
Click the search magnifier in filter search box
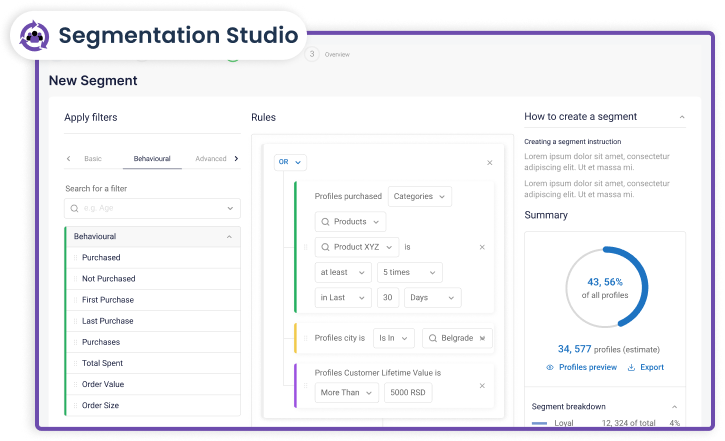pyautogui.click(x=75, y=209)
